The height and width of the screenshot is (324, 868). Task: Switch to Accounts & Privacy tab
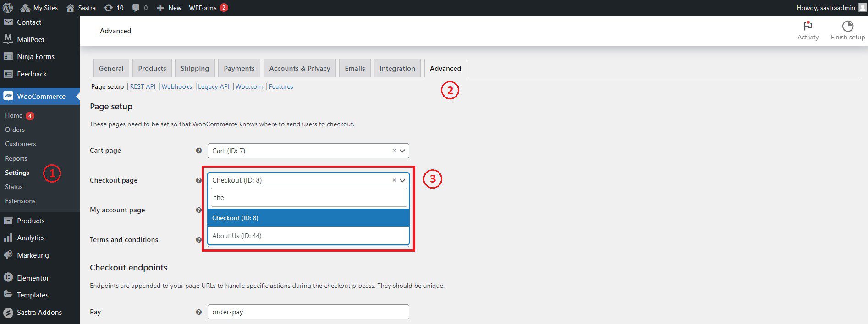[299, 68]
